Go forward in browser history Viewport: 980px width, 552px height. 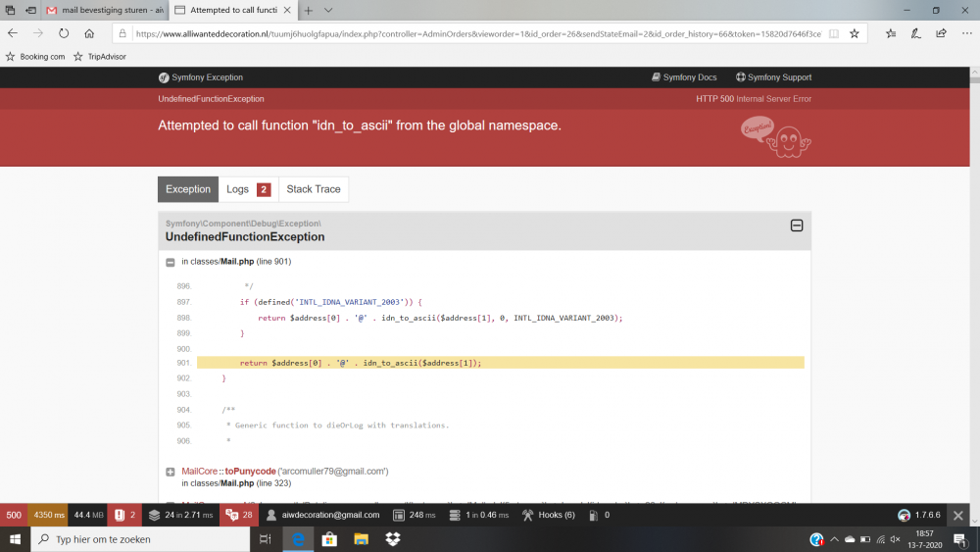pos(38,33)
